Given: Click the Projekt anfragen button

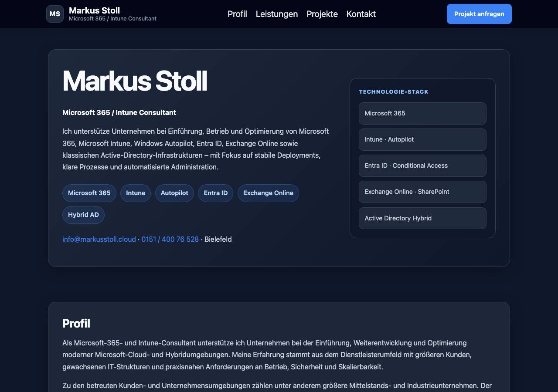Looking at the screenshot, I should click(479, 14).
